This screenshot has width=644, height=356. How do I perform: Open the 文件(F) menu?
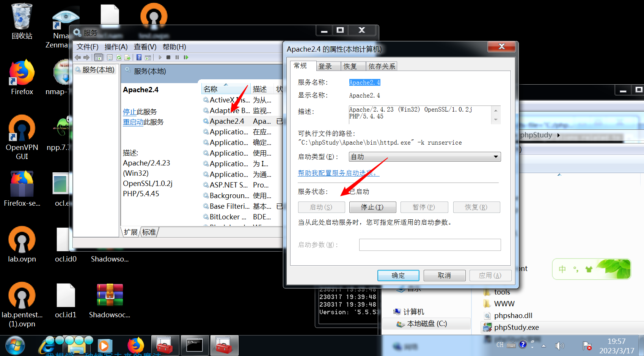coord(88,47)
